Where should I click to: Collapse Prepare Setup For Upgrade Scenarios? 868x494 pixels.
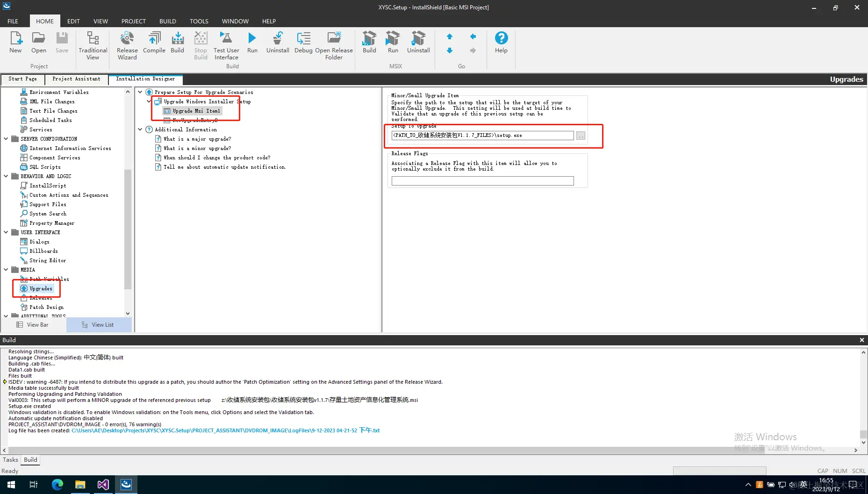pyautogui.click(x=140, y=92)
